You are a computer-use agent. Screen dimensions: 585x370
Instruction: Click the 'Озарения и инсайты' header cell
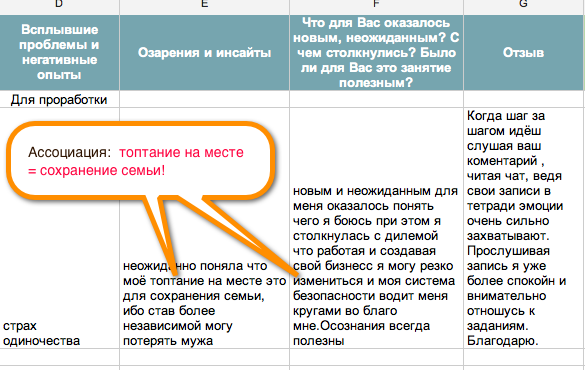204,53
